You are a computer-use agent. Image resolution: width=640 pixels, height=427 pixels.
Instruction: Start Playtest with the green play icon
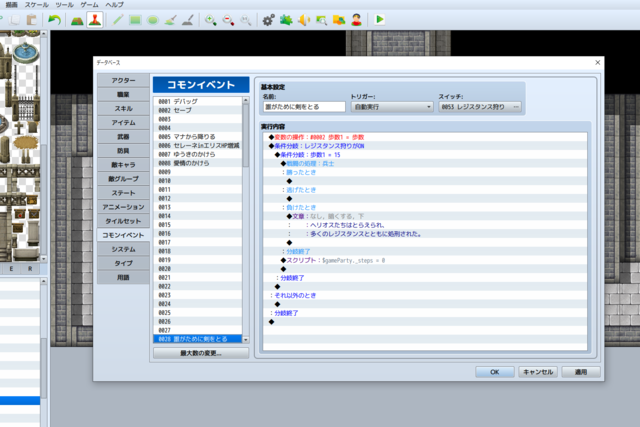click(379, 20)
